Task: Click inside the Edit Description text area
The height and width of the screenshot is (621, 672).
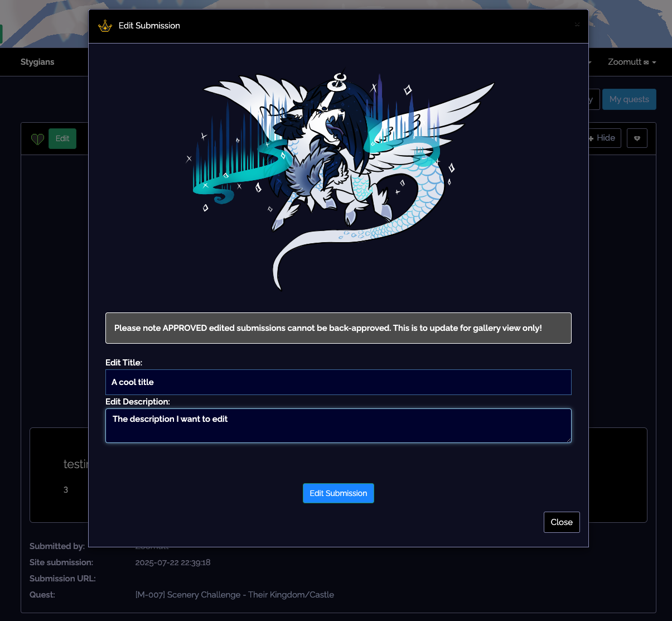Action: click(x=338, y=426)
